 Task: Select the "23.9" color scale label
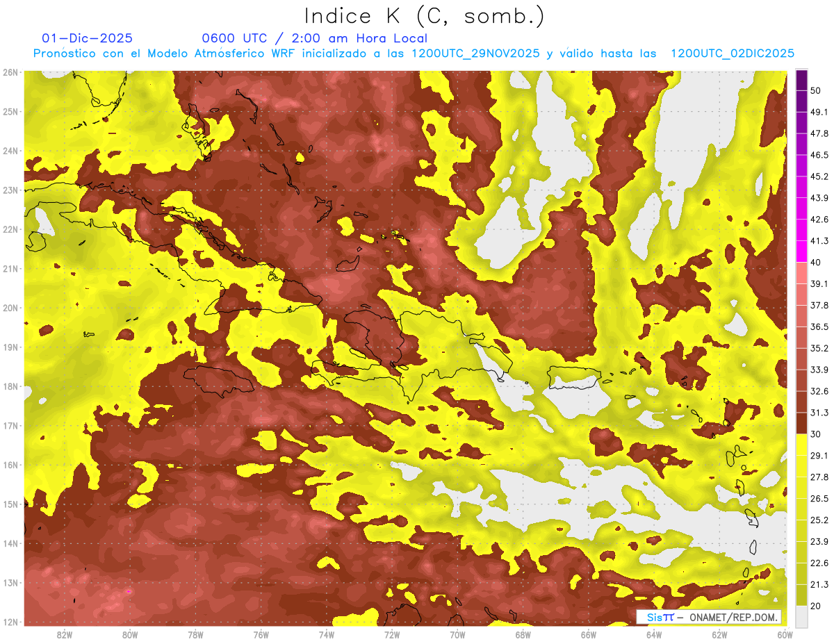point(819,541)
